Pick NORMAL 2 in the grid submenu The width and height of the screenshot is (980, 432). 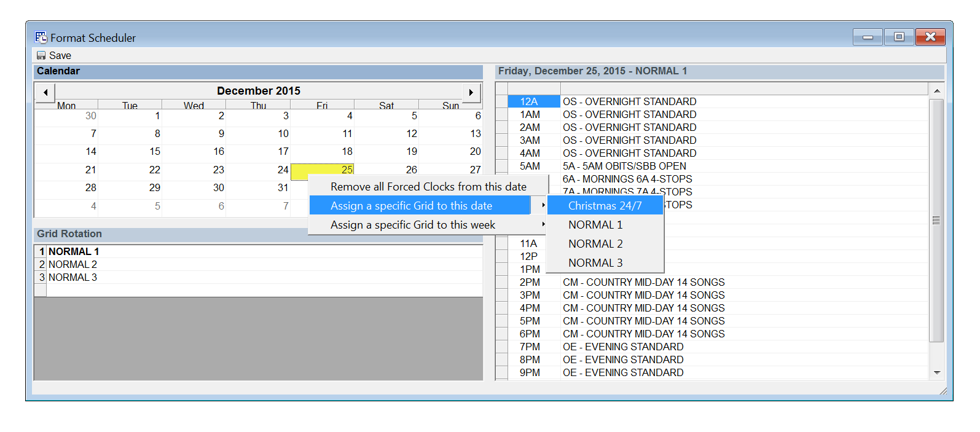[x=595, y=244]
